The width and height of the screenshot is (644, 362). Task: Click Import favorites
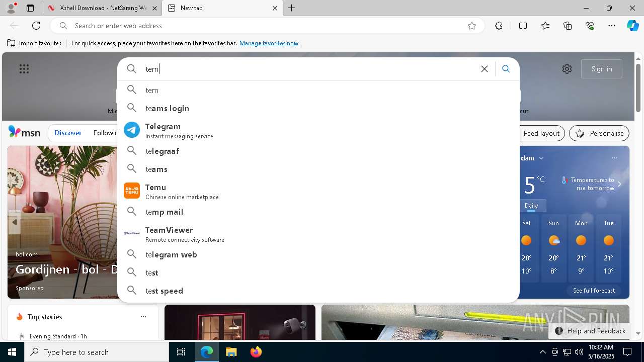click(x=34, y=43)
